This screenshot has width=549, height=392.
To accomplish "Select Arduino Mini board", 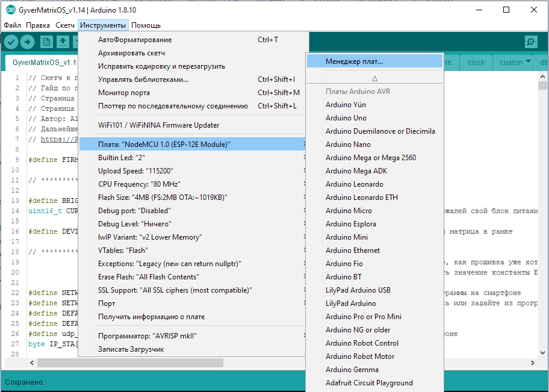I will pyautogui.click(x=374, y=237).
